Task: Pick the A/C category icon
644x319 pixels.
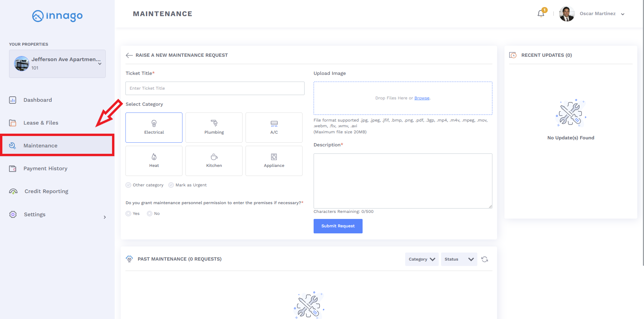Action: [x=274, y=124]
